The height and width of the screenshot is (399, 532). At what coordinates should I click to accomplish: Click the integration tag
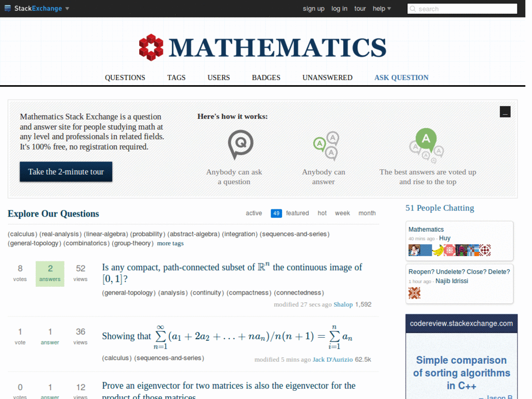pyautogui.click(x=240, y=234)
